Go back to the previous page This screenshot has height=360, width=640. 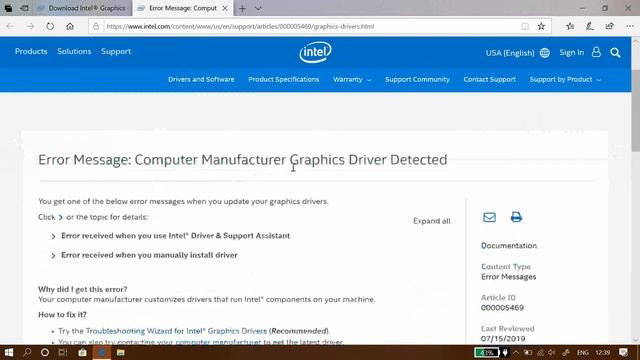10,27
